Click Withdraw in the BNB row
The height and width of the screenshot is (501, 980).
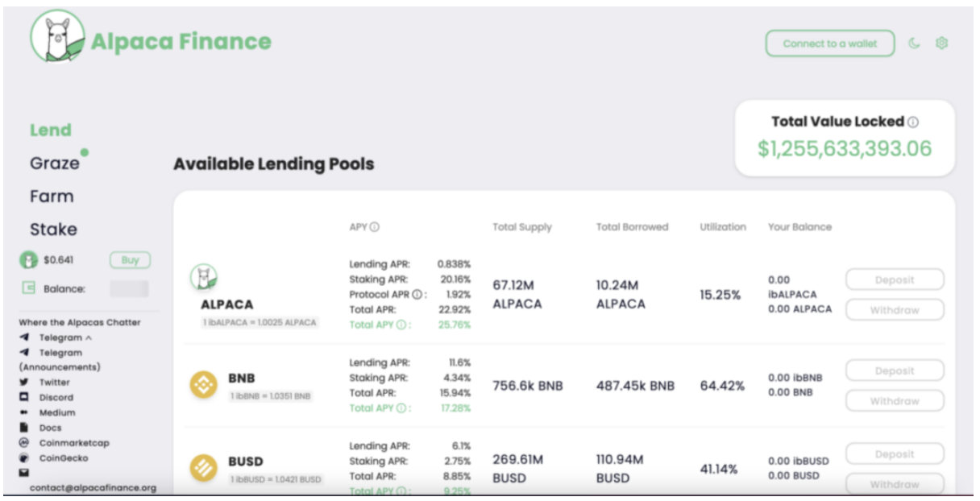point(895,401)
